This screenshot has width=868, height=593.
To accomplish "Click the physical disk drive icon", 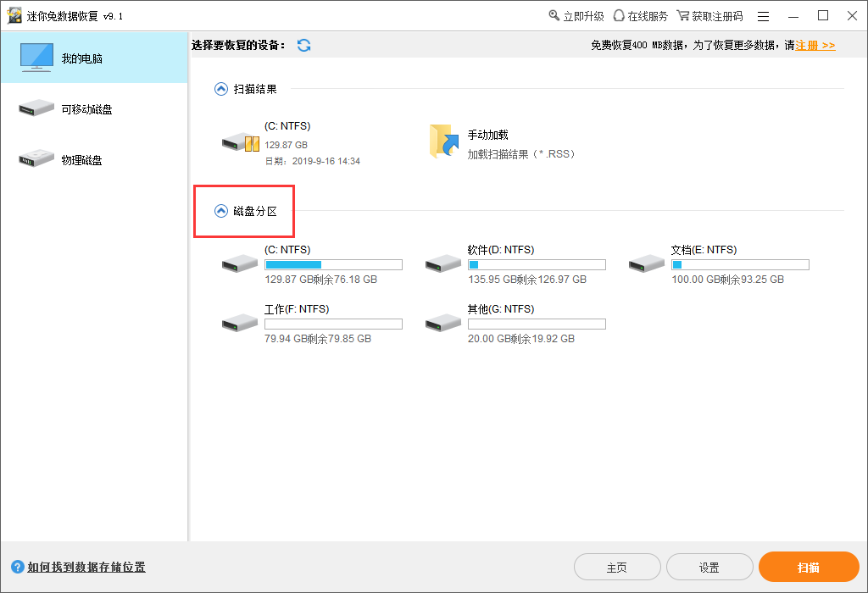I will point(36,158).
